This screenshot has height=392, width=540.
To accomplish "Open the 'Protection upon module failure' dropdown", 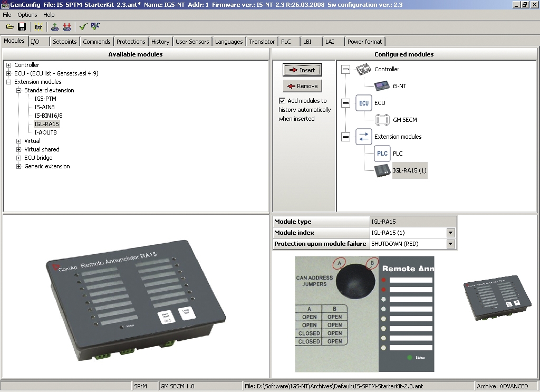I will click(451, 244).
